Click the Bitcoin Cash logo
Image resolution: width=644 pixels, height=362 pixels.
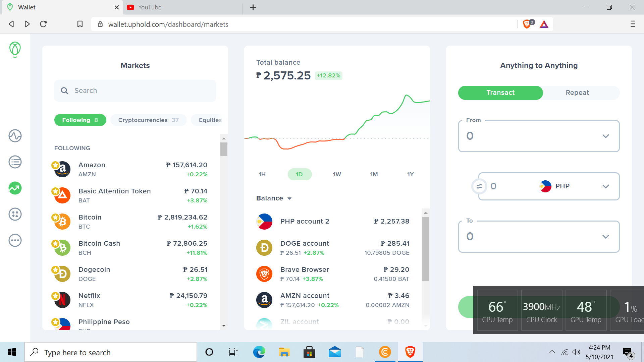62,248
